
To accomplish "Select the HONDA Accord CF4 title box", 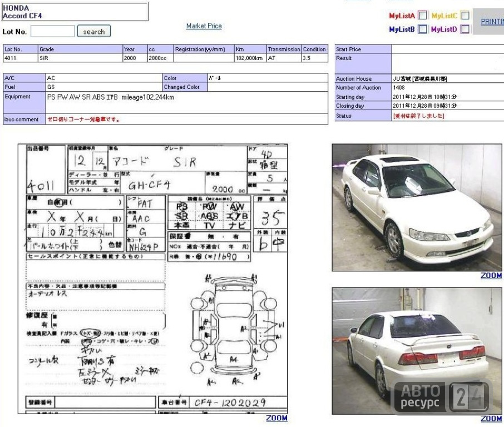I will tap(75, 12).
